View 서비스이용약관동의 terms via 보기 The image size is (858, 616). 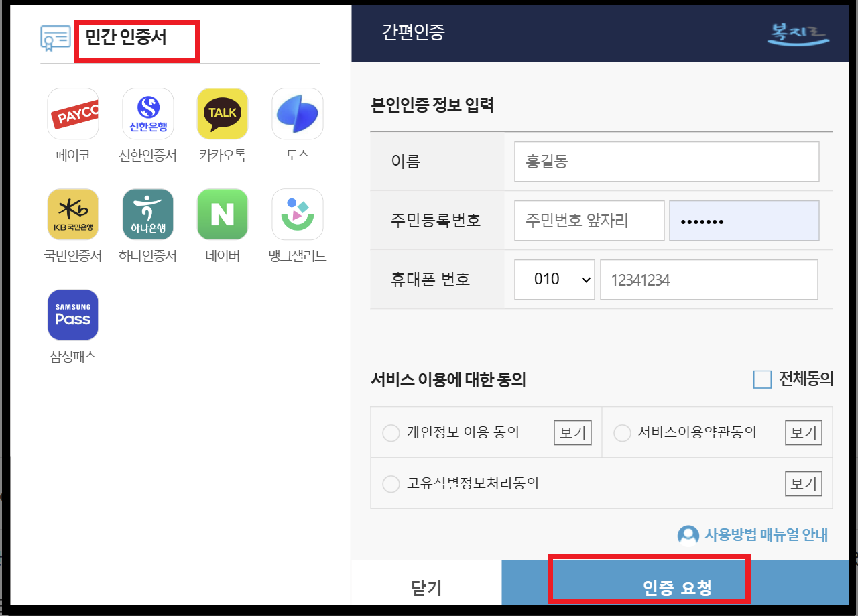pyautogui.click(x=804, y=433)
